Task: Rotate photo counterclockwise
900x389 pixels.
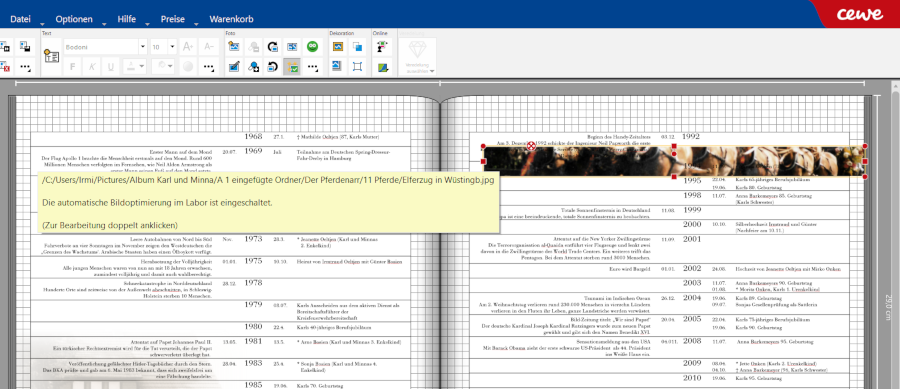Action: pos(273,67)
